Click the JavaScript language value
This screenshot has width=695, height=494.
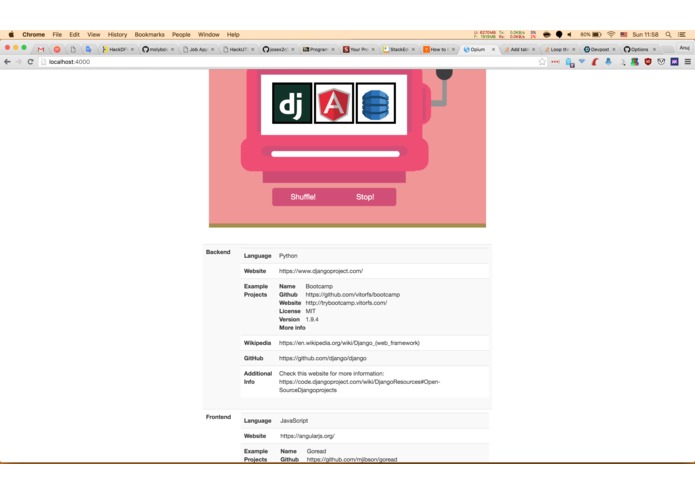coord(294,421)
